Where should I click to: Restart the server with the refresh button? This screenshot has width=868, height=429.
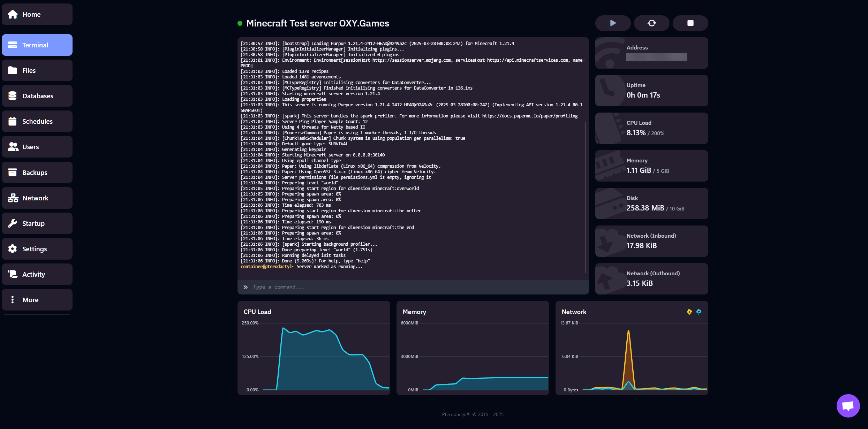tap(651, 23)
